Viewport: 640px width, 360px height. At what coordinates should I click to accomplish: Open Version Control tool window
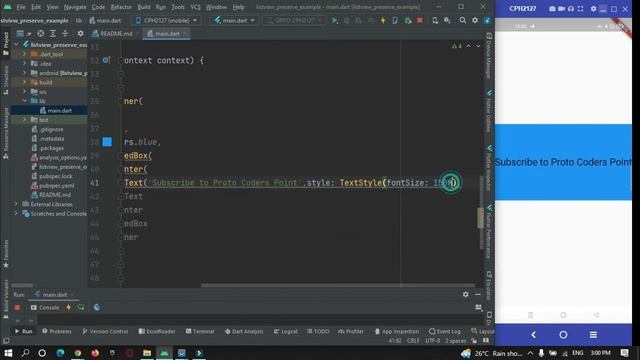pos(105,331)
